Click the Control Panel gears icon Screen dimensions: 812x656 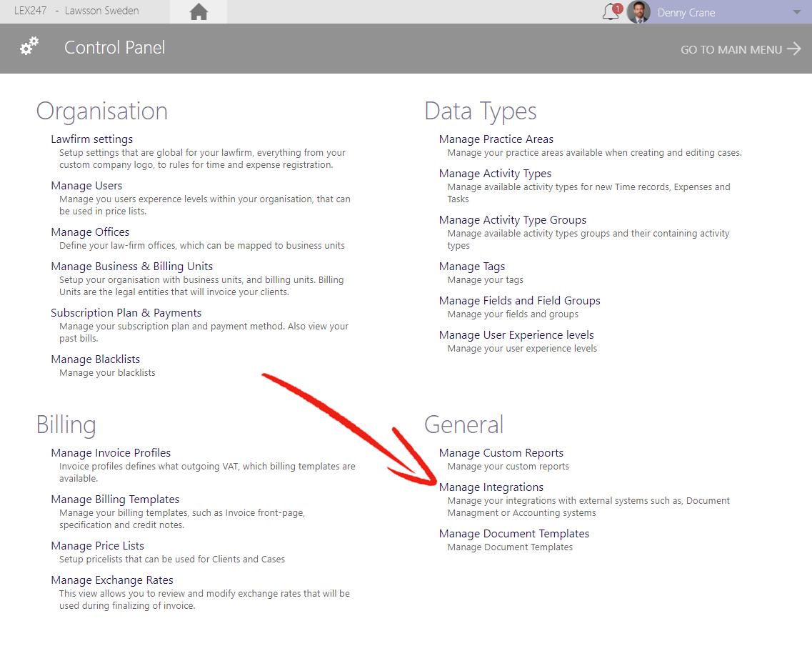click(x=29, y=46)
